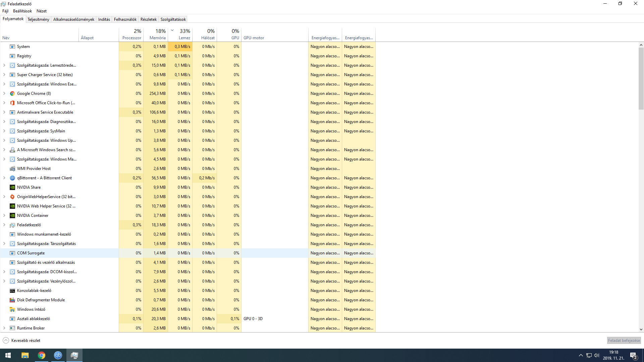Viewport: 644px width, 362px height.
Task: Open the Beállítások menu
Action: pos(22,11)
